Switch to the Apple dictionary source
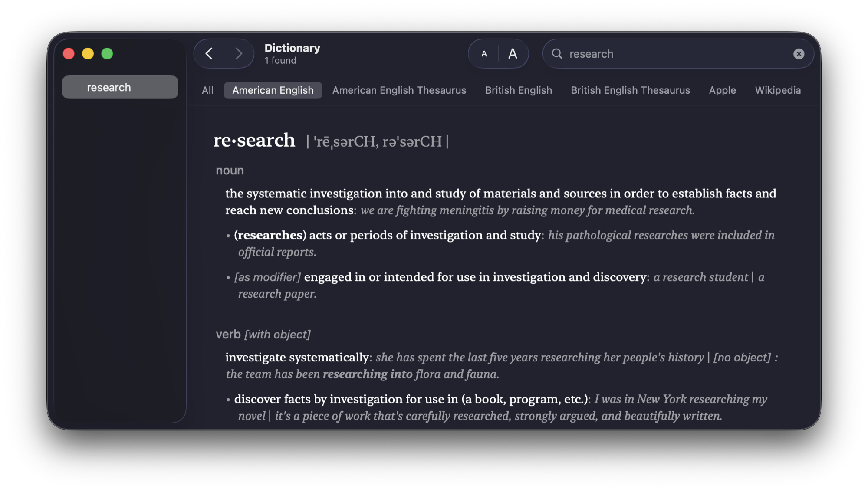 click(722, 90)
